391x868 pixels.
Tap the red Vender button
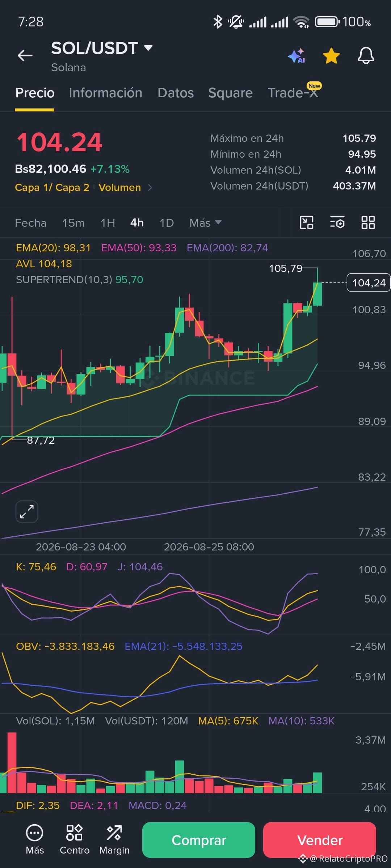click(320, 840)
